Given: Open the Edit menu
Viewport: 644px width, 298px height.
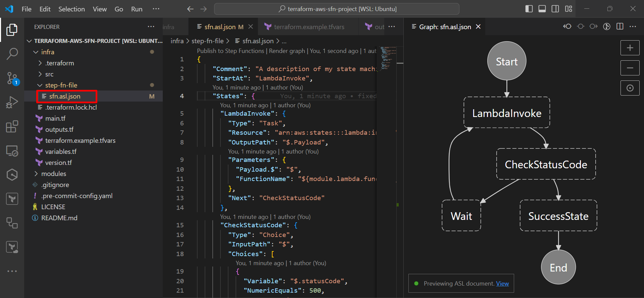Looking at the screenshot, I should [x=45, y=9].
